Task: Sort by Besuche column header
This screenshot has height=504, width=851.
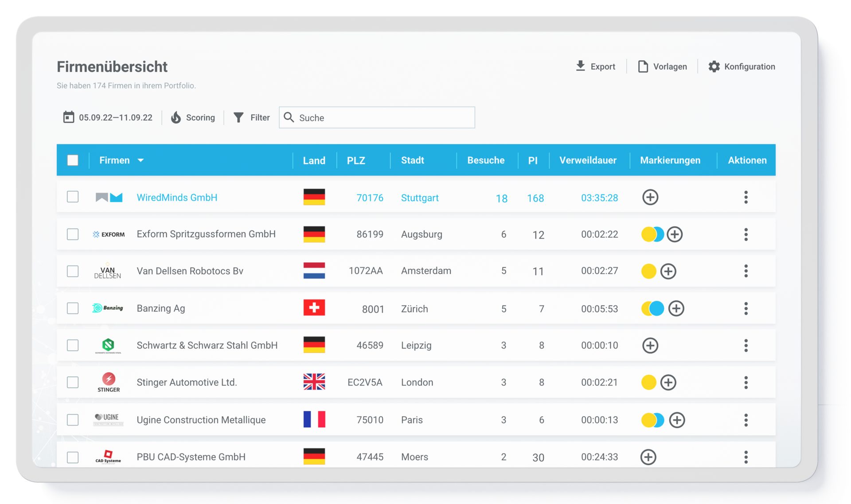Action: pos(486,160)
